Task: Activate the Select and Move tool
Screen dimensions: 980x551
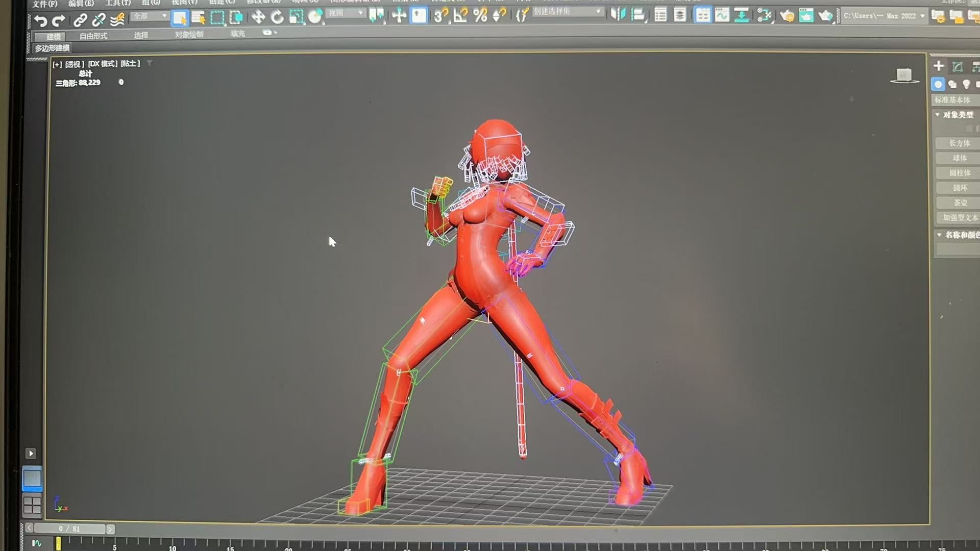Action: point(258,17)
